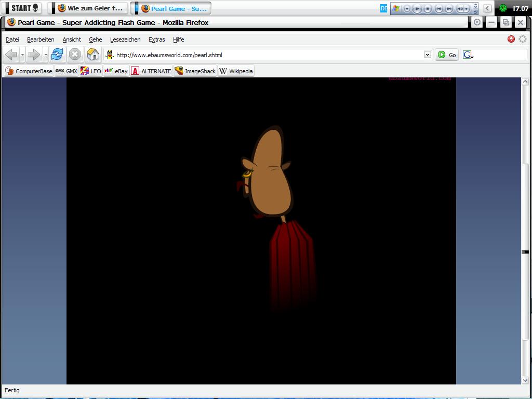
Task: Click the Firefox throbber activity icon
Action: click(523, 39)
